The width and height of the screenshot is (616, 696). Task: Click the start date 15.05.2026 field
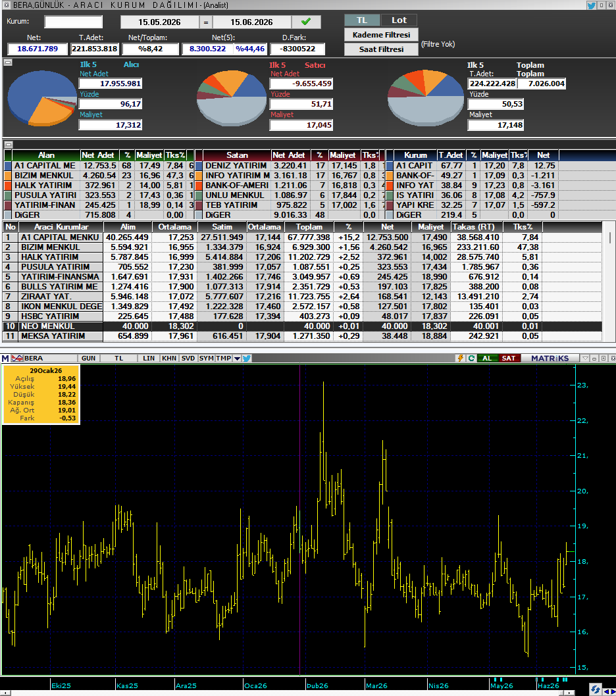coord(159,22)
